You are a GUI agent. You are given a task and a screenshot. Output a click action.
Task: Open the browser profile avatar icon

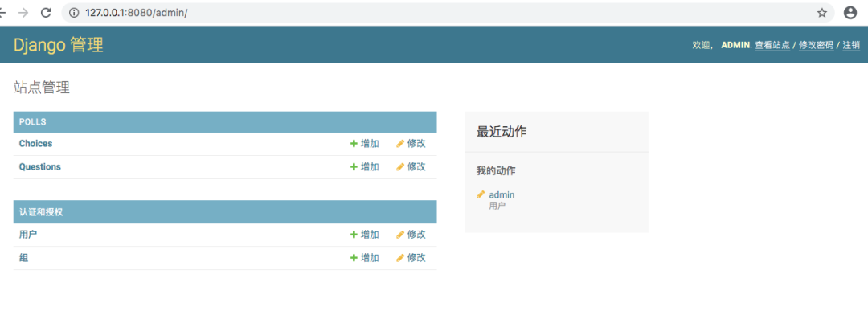coord(850,13)
